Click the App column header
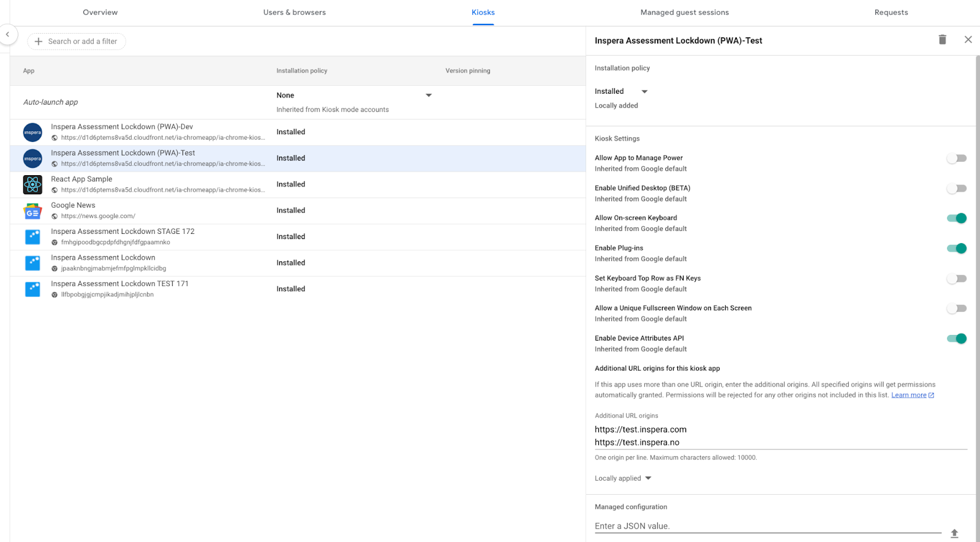This screenshot has width=980, height=542. tap(29, 71)
